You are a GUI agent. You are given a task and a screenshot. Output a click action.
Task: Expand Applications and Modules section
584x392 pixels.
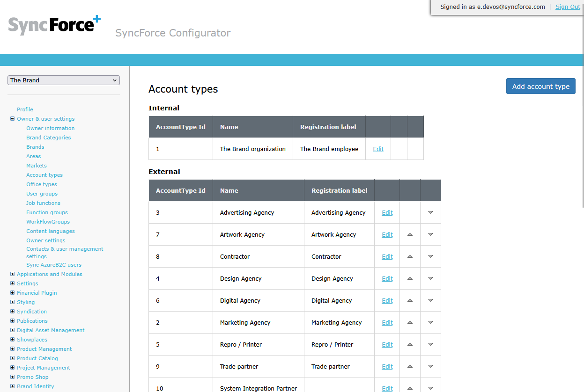pyautogui.click(x=13, y=274)
